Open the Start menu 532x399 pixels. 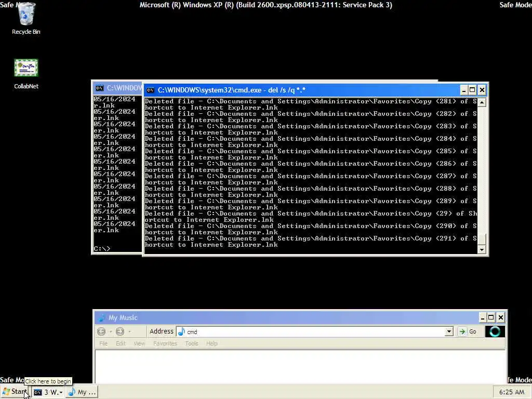tap(15, 392)
